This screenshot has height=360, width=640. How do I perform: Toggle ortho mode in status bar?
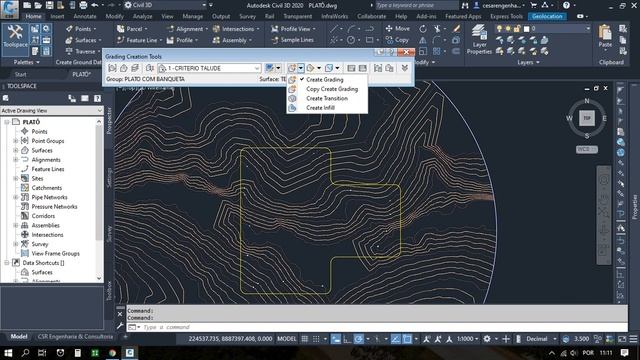tap(347, 339)
